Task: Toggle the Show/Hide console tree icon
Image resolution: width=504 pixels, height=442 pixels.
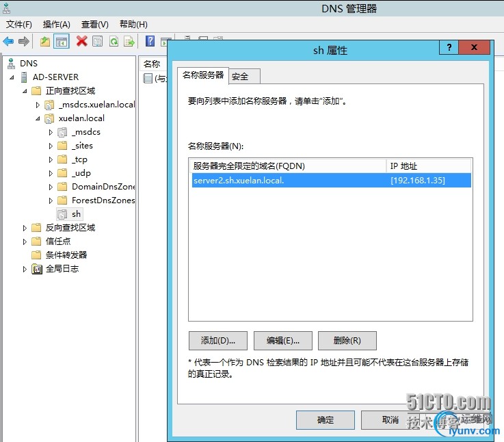Action: (x=62, y=42)
